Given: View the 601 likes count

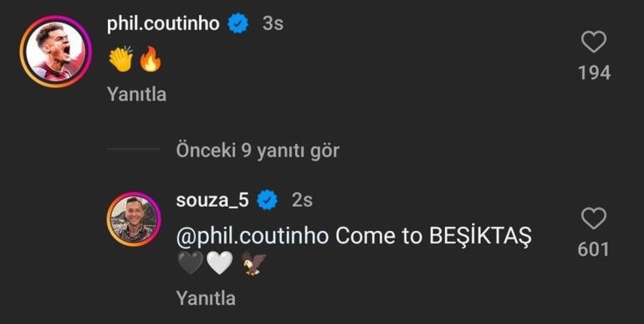Looking at the screenshot, I should (x=594, y=249).
